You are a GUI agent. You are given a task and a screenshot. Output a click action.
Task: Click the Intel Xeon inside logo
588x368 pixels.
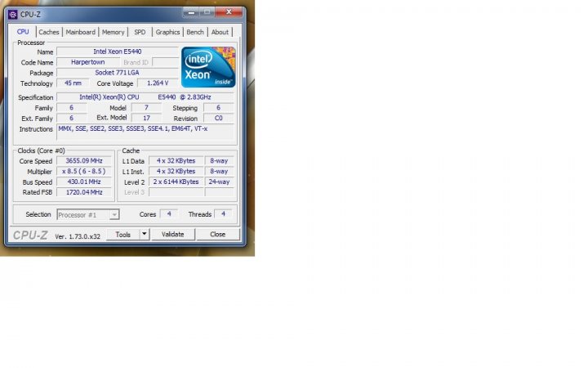[x=208, y=67]
